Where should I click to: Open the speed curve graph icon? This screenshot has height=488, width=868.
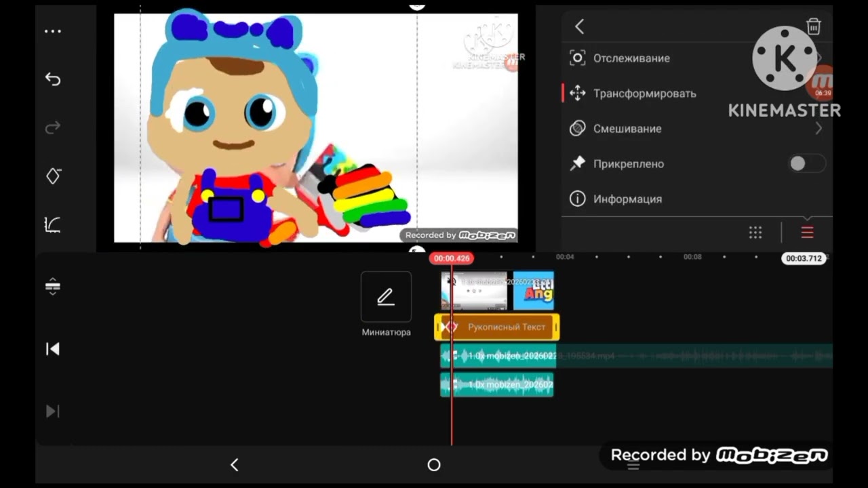coord(53,224)
